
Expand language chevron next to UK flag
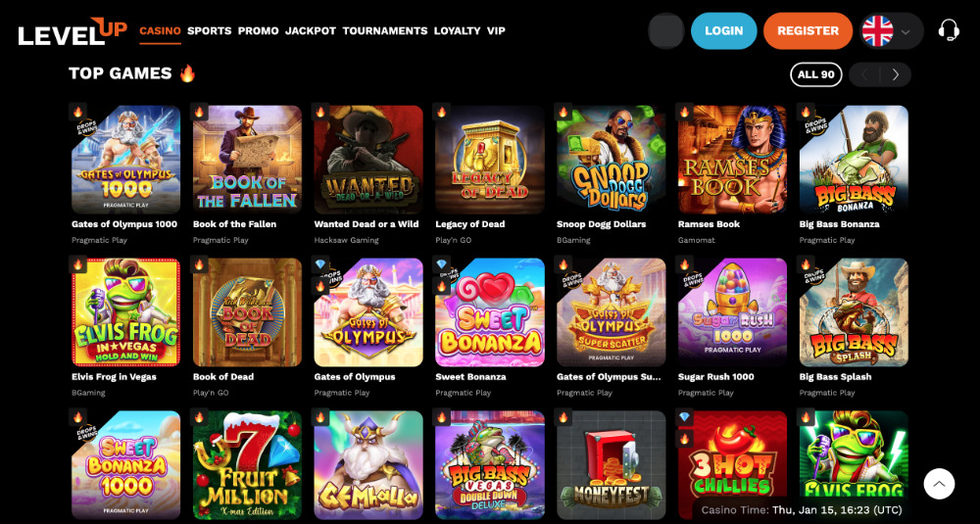[x=905, y=32]
